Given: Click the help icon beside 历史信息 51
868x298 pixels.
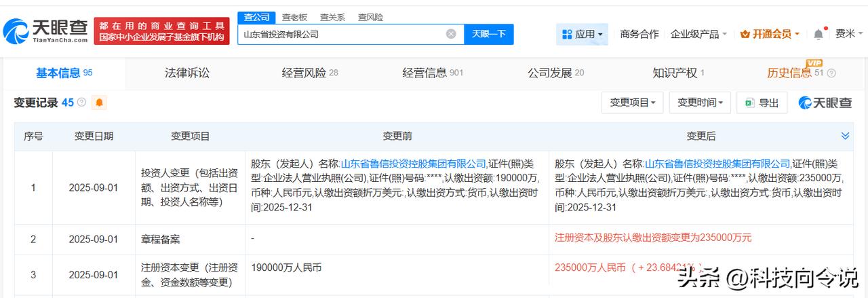Looking at the screenshot, I should point(831,73).
